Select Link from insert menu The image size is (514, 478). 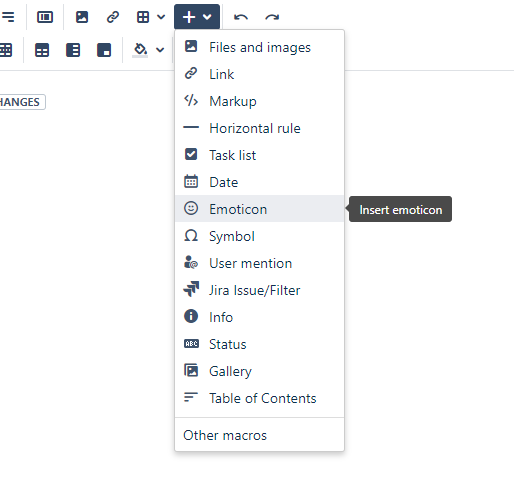tap(259, 74)
